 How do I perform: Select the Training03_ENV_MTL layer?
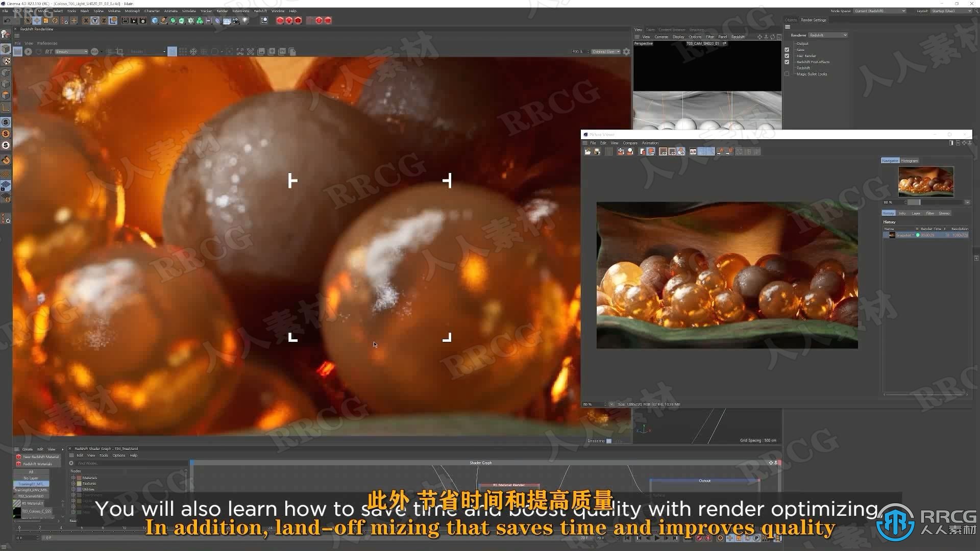pyautogui.click(x=31, y=490)
